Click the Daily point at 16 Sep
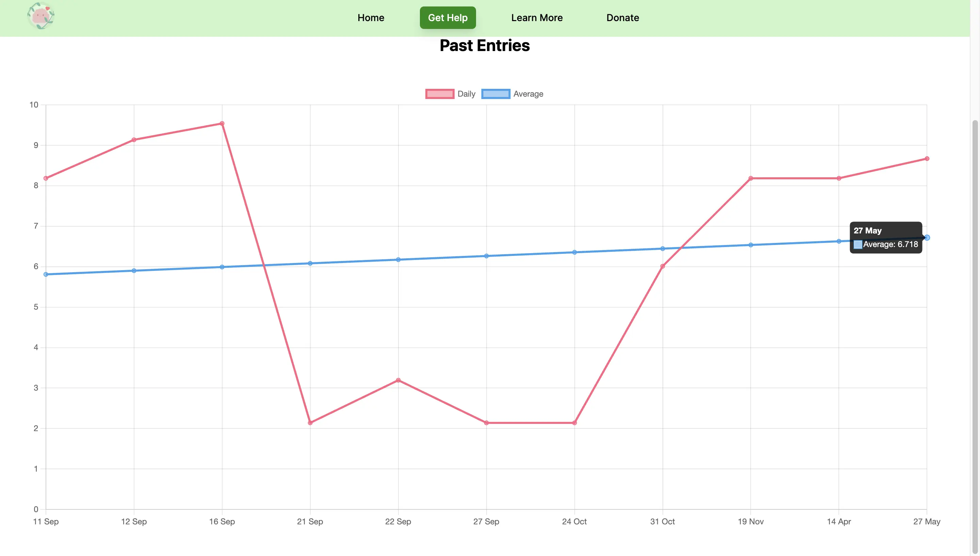The width and height of the screenshot is (980, 556). 222,123
